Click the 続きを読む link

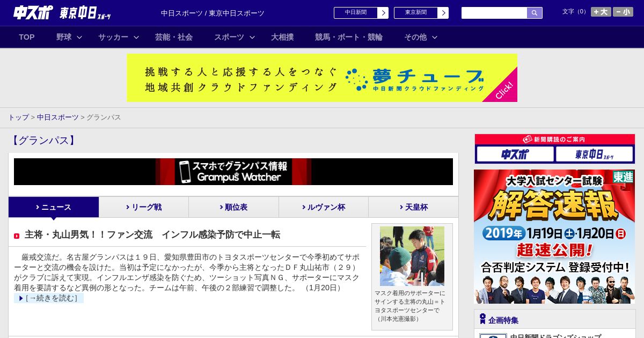(x=49, y=298)
